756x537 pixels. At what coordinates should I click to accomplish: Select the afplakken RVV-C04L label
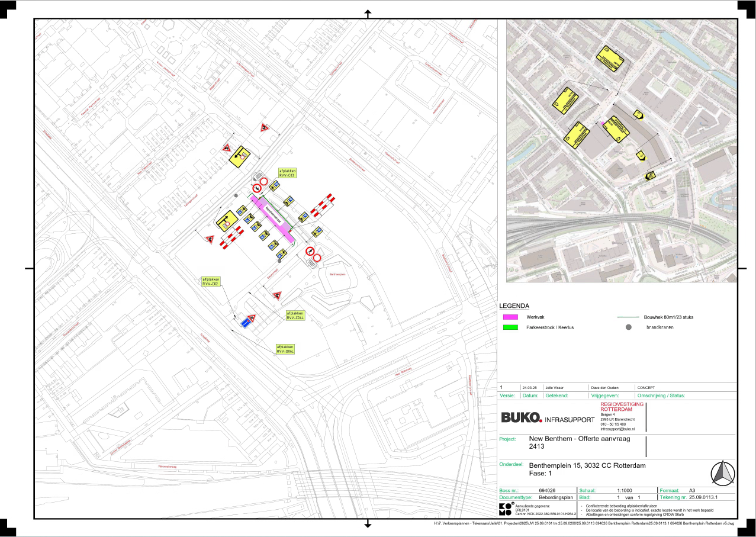(x=295, y=315)
